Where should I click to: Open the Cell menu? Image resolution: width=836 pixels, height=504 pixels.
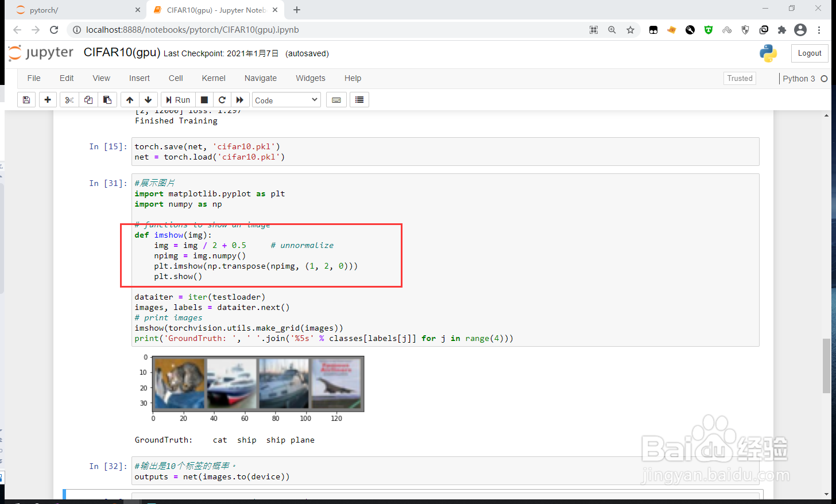[x=176, y=78]
